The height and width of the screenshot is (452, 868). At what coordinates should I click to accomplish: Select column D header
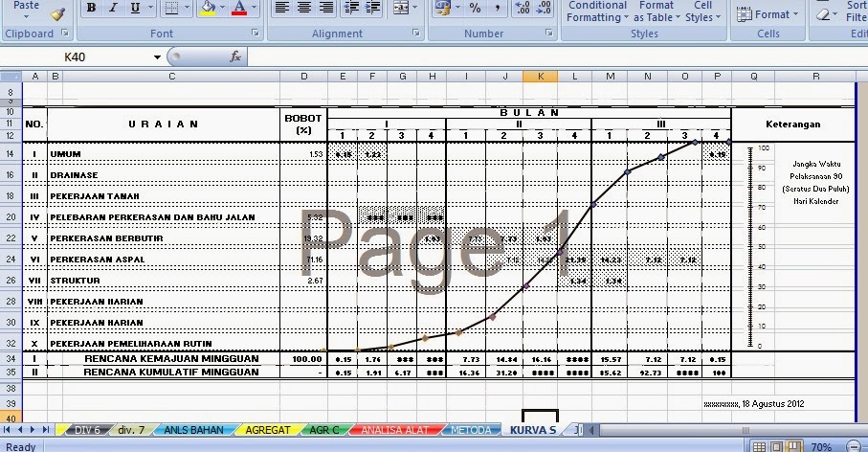tap(304, 77)
